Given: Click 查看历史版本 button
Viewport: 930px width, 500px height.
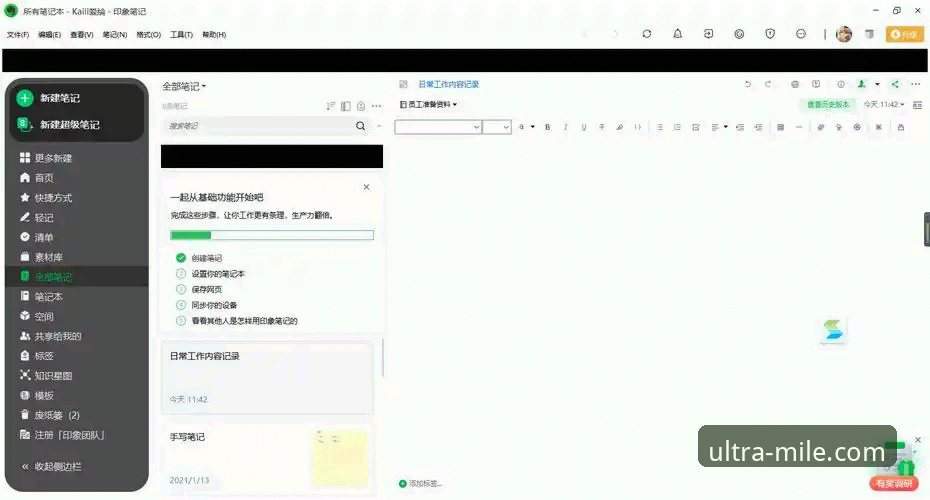Looking at the screenshot, I should click(x=828, y=104).
